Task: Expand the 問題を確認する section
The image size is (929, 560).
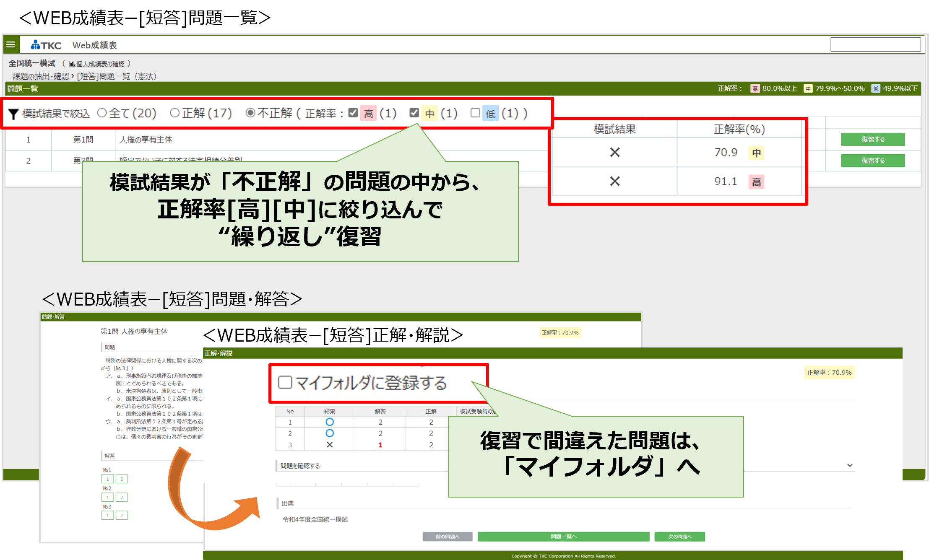Action: 300,466
